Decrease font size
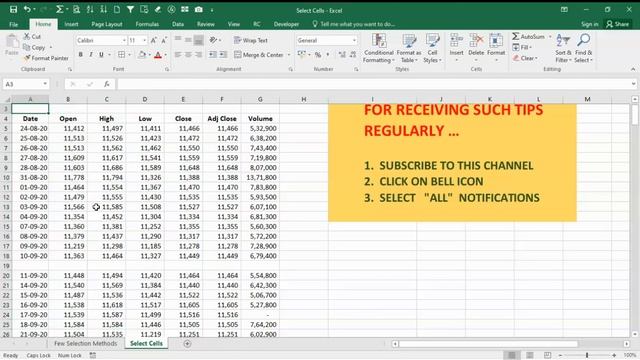640x360 pixels. pyautogui.click(x=164, y=40)
